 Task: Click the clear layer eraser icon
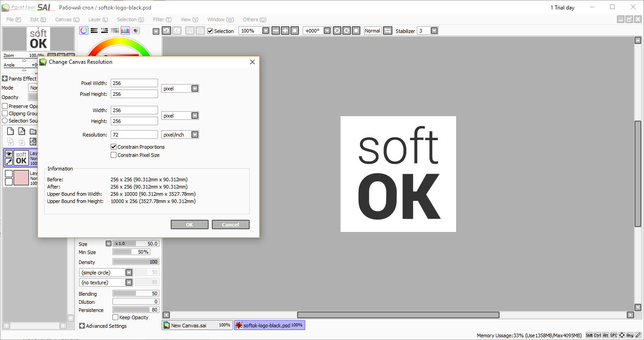click(x=33, y=142)
